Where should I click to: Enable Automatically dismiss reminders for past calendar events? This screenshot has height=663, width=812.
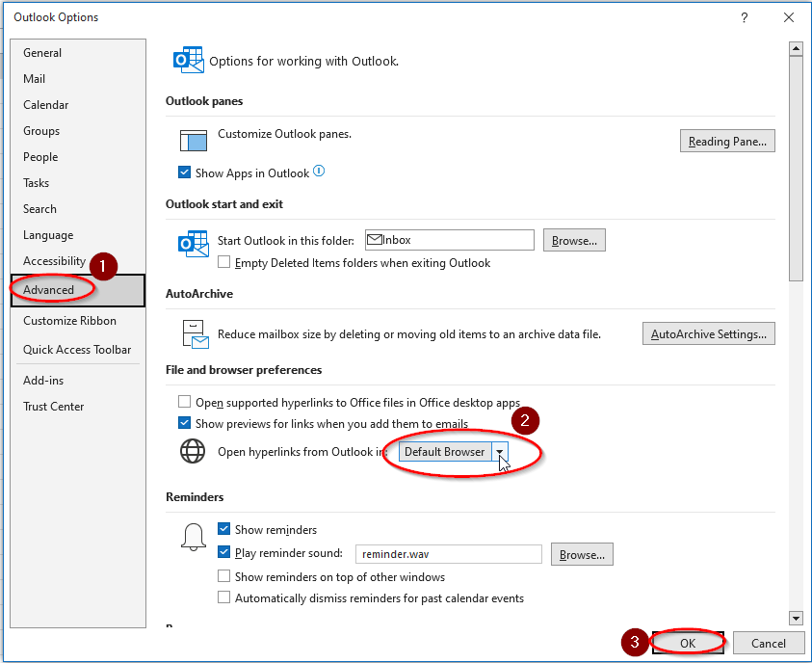[223, 597]
